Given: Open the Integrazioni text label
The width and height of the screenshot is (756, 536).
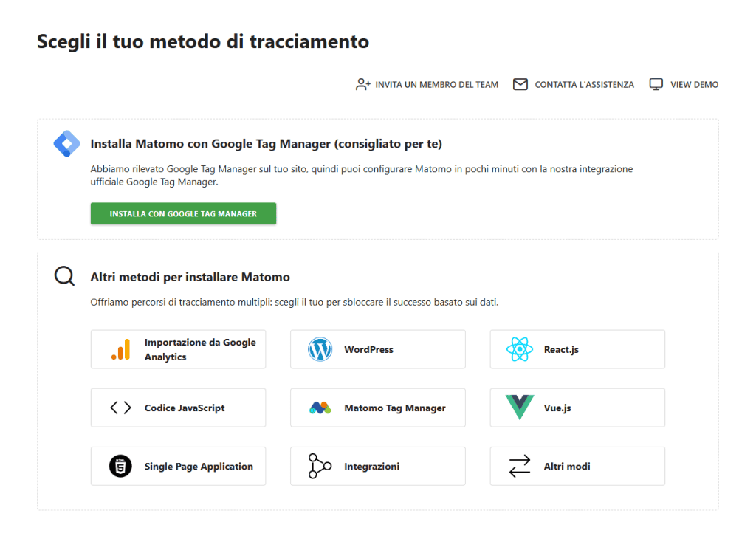Looking at the screenshot, I should (x=372, y=466).
